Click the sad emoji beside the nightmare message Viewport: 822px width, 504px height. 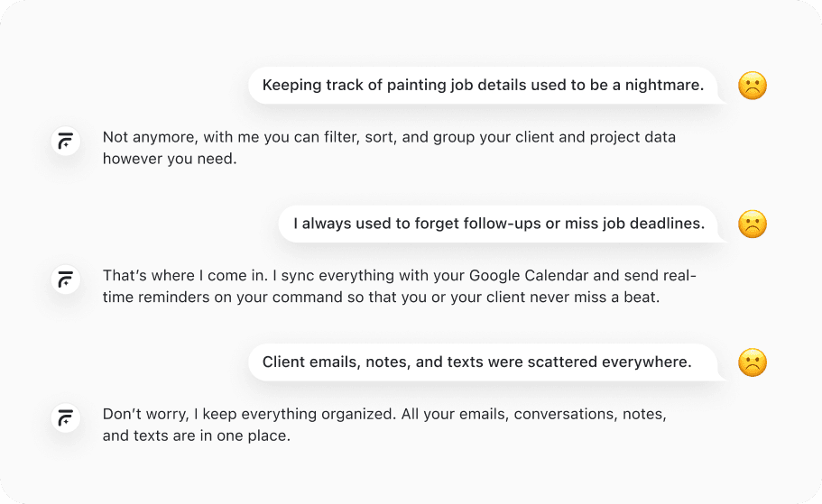[753, 86]
